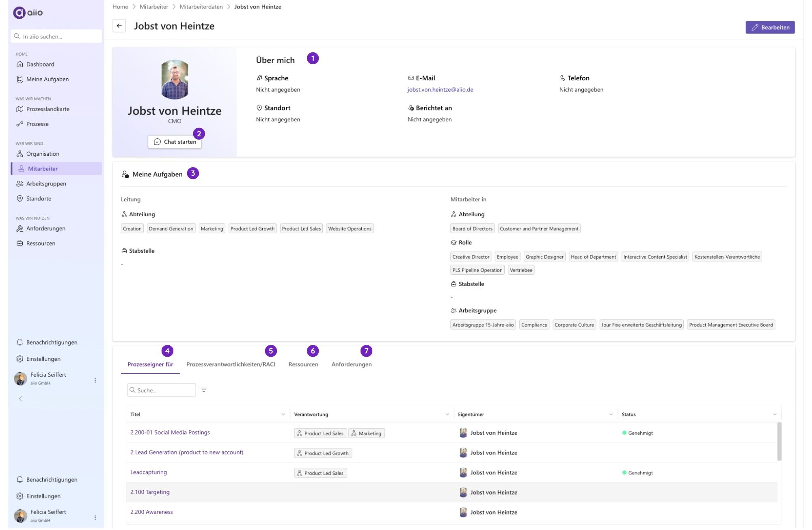This screenshot has width=812, height=530.
Task: Select Prozesseigner für tab
Action: (150, 364)
